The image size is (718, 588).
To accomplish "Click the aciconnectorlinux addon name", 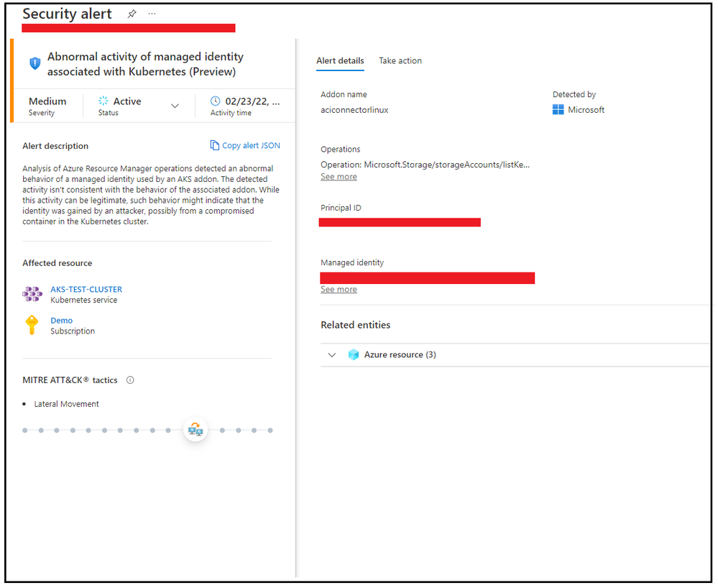I will click(354, 110).
